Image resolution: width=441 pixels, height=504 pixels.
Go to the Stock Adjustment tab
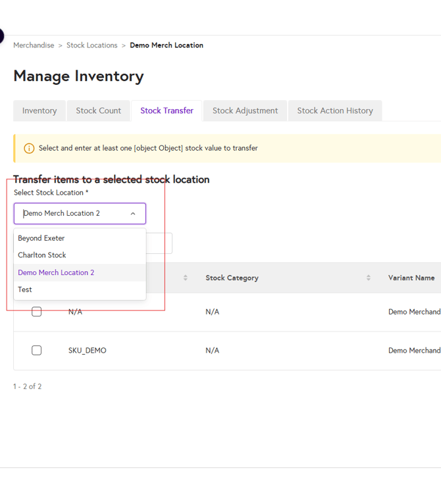(x=245, y=111)
